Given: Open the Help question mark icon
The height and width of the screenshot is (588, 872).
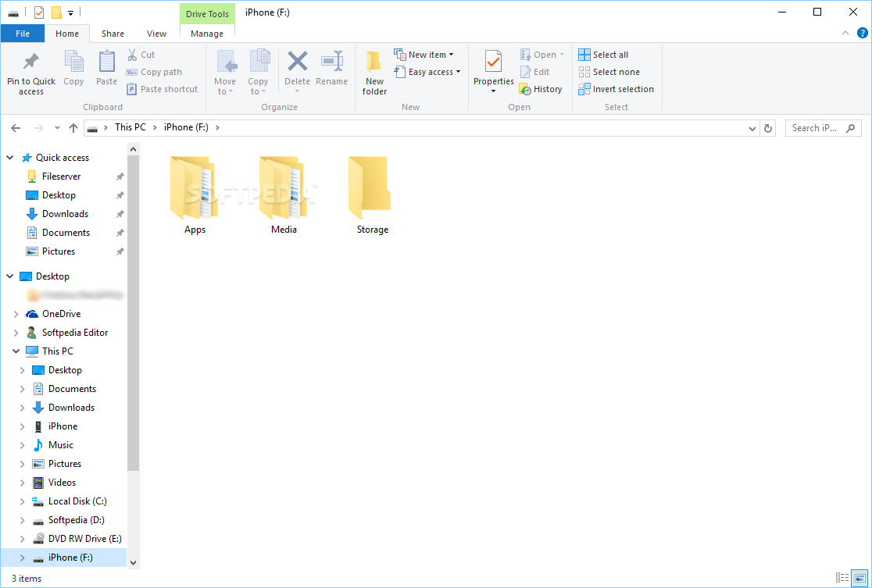Looking at the screenshot, I should (863, 34).
